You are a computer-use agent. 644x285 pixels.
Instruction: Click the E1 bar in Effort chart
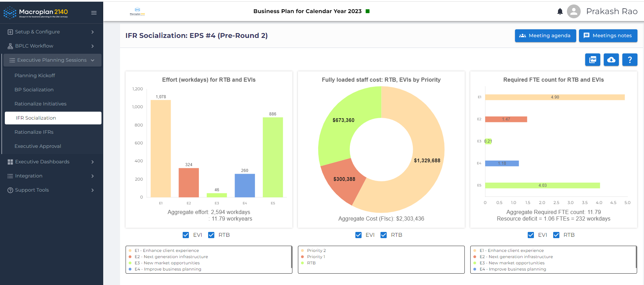click(161, 148)
